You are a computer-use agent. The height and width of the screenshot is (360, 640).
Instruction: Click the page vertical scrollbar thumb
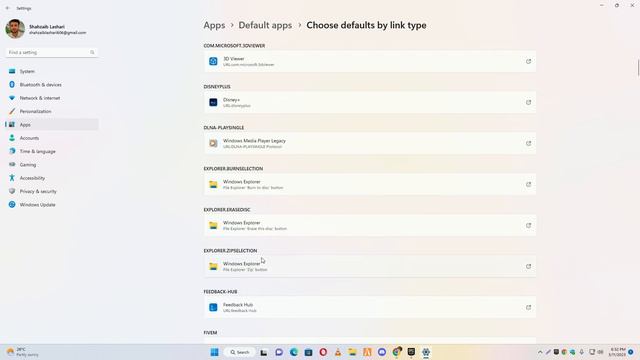pyautogui.click(x=638, y=67)
